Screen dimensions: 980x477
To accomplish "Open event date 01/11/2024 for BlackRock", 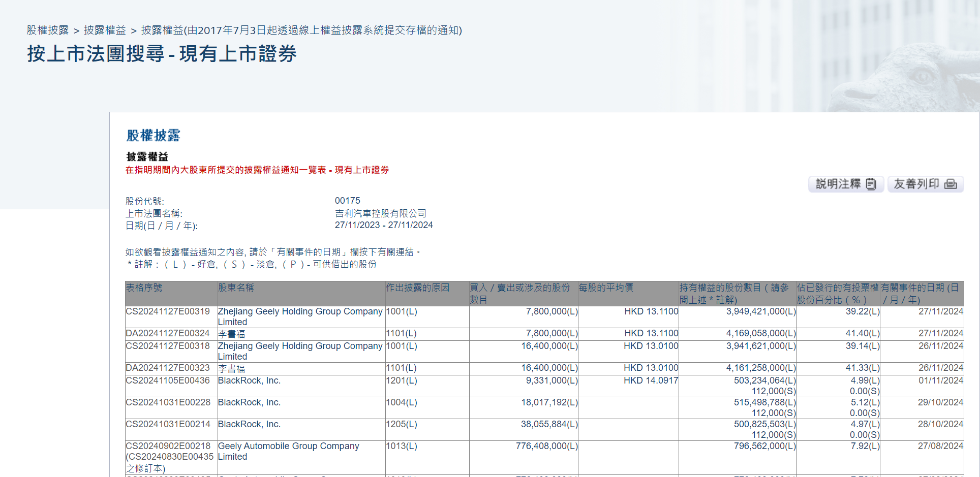I will coord(940,380).
